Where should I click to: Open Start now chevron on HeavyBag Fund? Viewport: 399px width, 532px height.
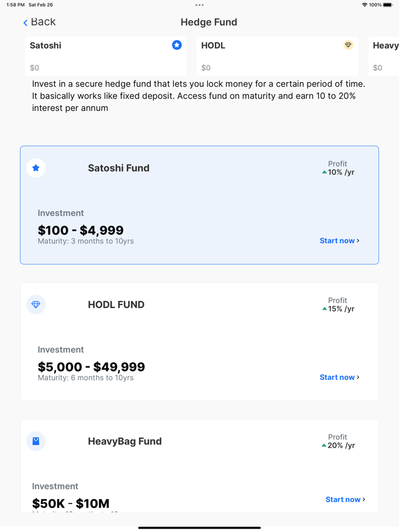coord(364,499)
